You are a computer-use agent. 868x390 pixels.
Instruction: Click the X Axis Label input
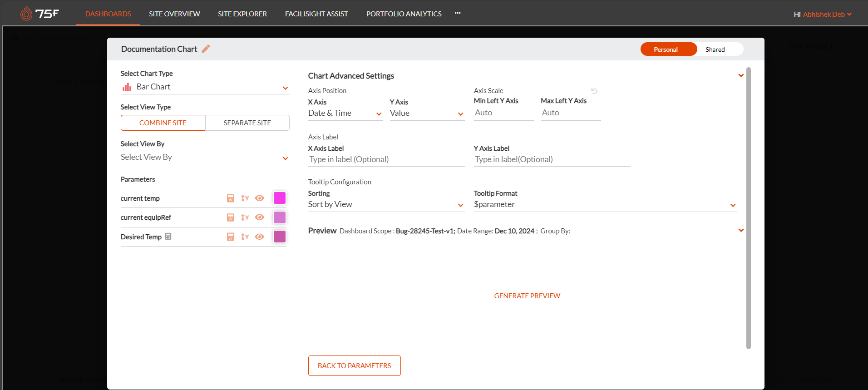386,159
